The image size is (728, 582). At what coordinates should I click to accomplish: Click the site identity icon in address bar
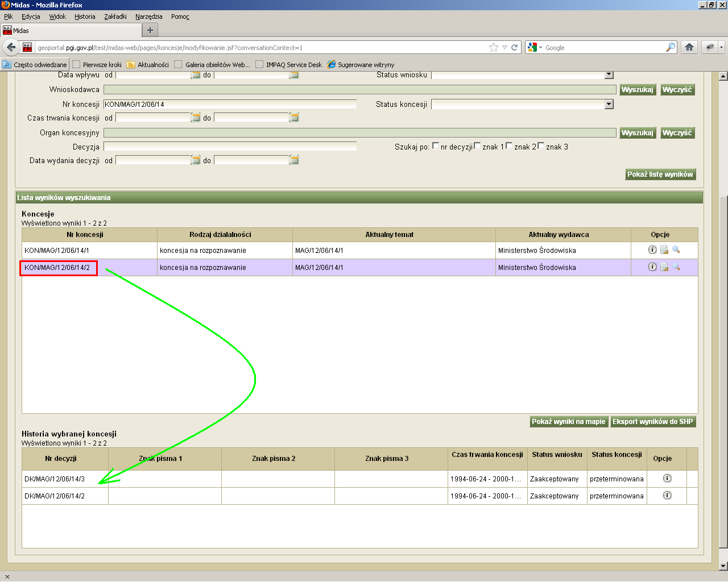click(27, 48)
